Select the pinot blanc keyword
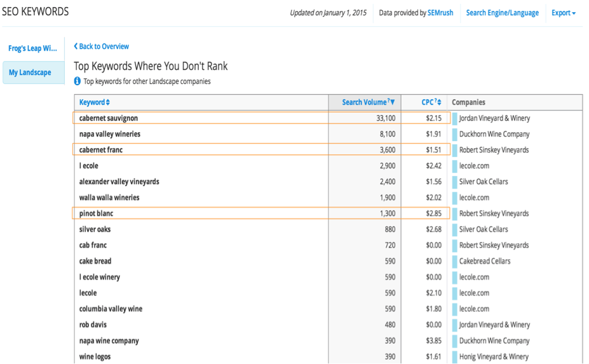This screenshot has height=364, width=589. (x=96, y=213)
